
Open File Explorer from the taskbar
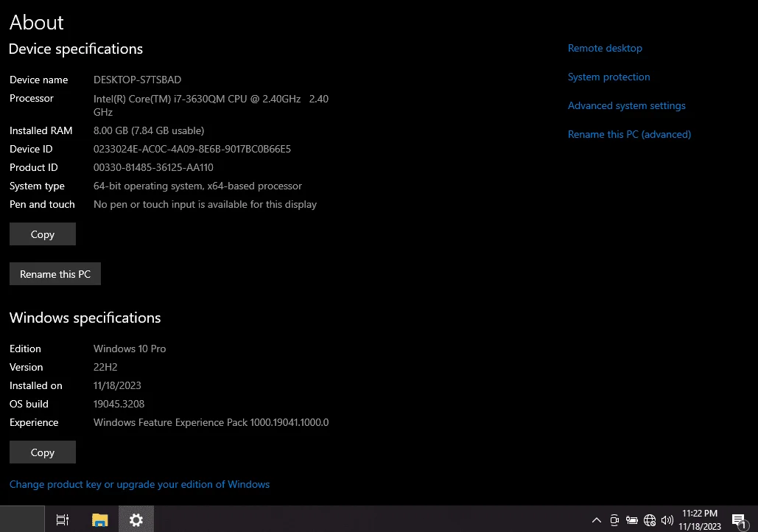(99, 520)
